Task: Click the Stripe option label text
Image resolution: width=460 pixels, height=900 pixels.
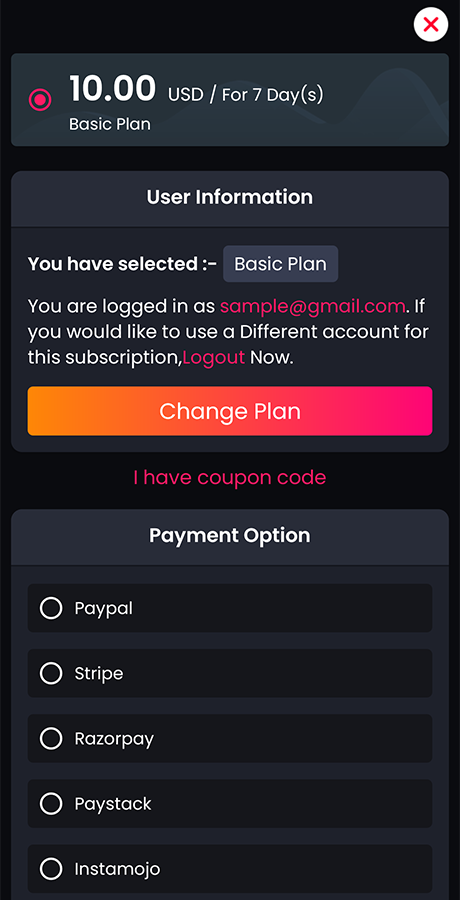Action: [99, 673]
